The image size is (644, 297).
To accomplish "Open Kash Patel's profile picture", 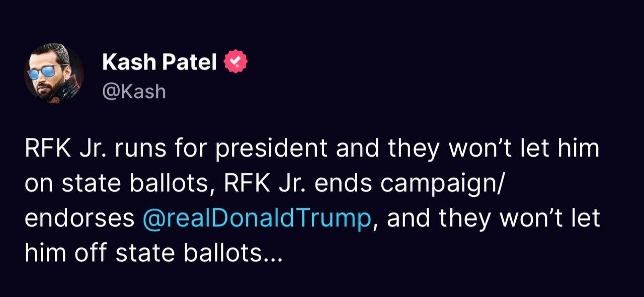I will click(x=54, y=73).
